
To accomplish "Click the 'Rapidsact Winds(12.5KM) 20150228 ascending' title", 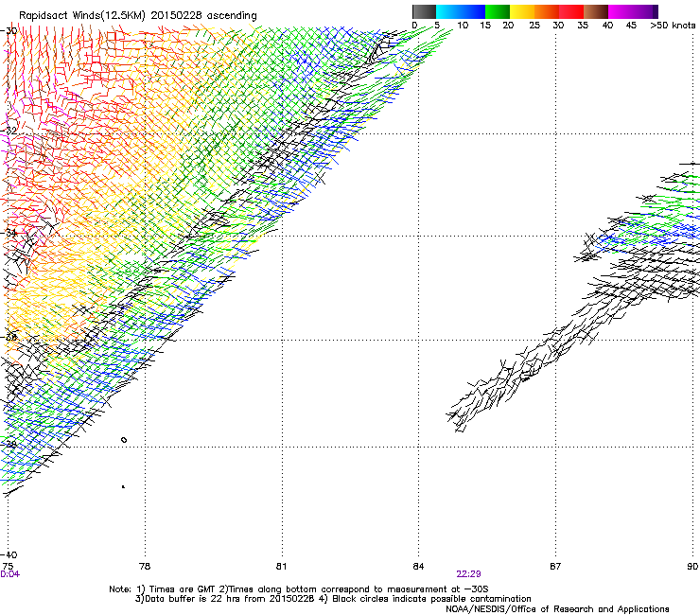I will [x=138, y=16].
